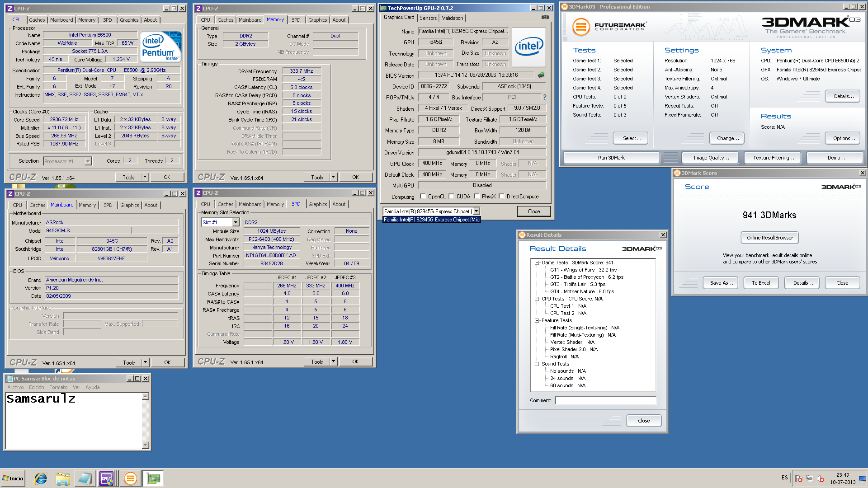This screenshot has width=868, height=488.
Task: Collapse the CPU Tests tree node
Action: (x=537, y=299)
